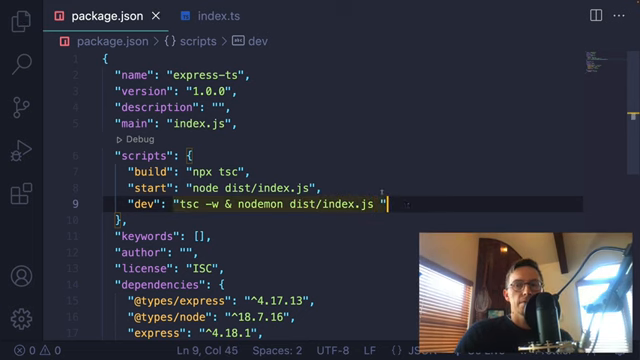The height and width of the screenshot is (360, 640).
Task: Click the "name" key on line 2
Action: (134, 75)
